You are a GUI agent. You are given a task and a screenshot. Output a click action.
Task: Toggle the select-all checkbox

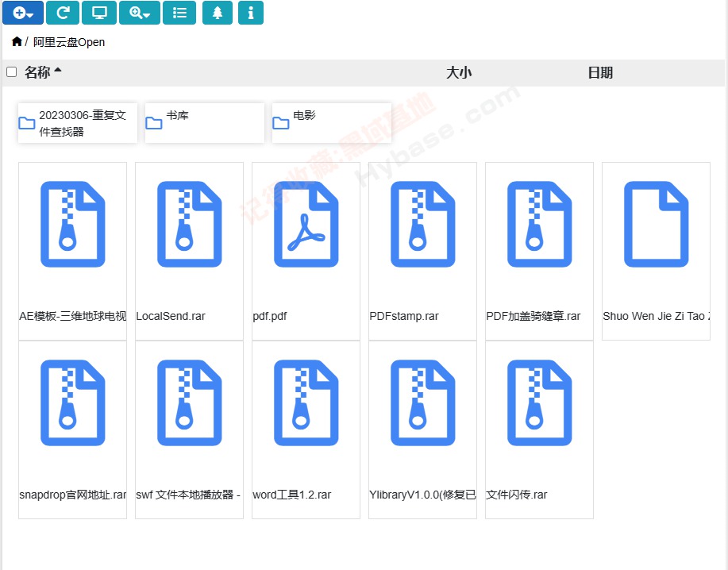click(x=12, y=72)
